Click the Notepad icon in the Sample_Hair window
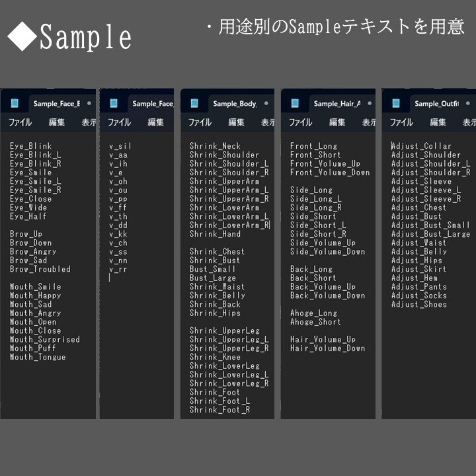The width and height of the screenshot is (476, 476). pos(295,103)
